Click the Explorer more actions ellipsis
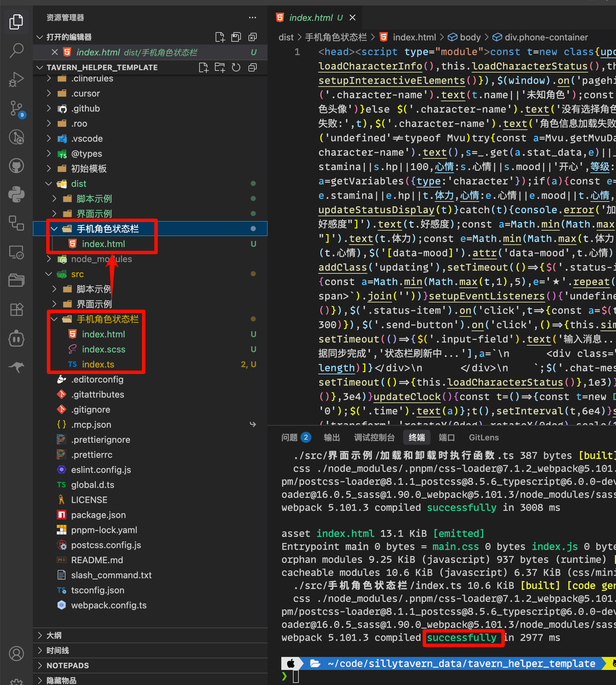This screenshot has width=616, height=685. pos(253,17)
